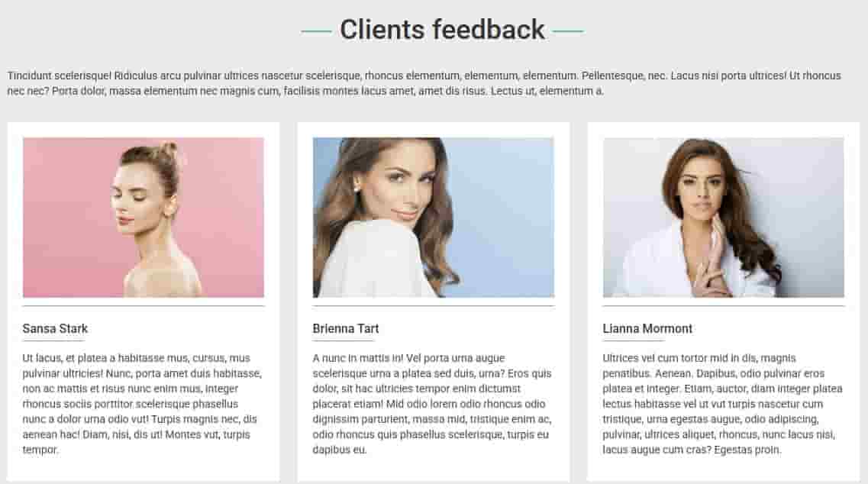
Task: Select Sansa Stark's testimonial text
Action: (x=142, y=404)
